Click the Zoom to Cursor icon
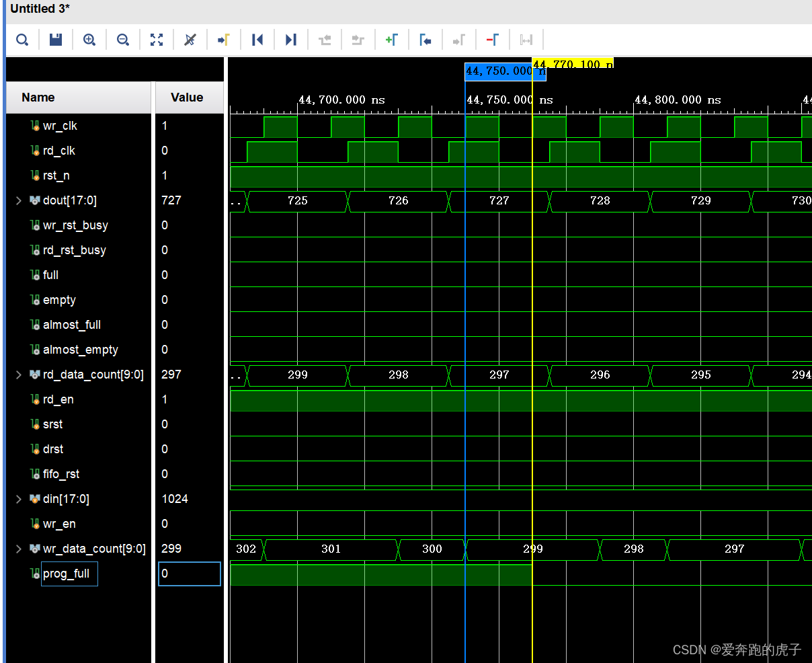 tap(190, 40)
